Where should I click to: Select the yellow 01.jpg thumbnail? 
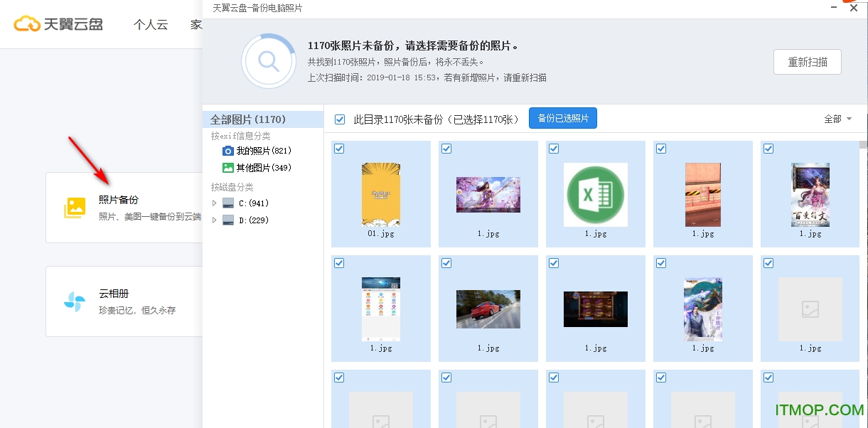click(x=381, y=195)
